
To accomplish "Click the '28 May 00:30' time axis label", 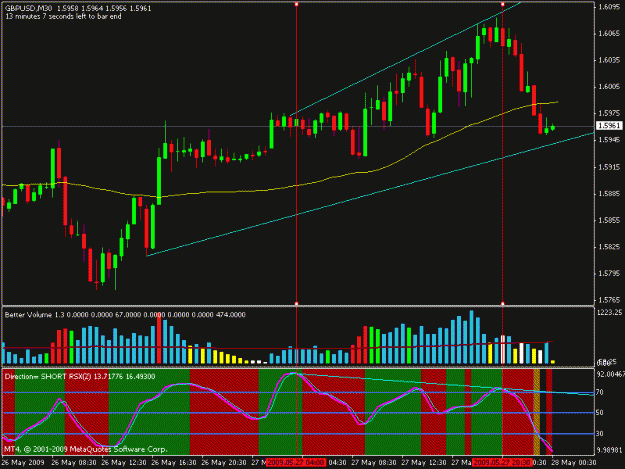I will click(574, 463).
